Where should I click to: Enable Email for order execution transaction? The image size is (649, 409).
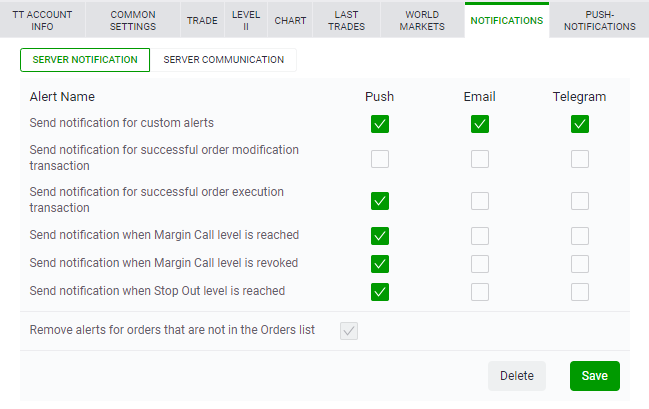pos(480,201)
